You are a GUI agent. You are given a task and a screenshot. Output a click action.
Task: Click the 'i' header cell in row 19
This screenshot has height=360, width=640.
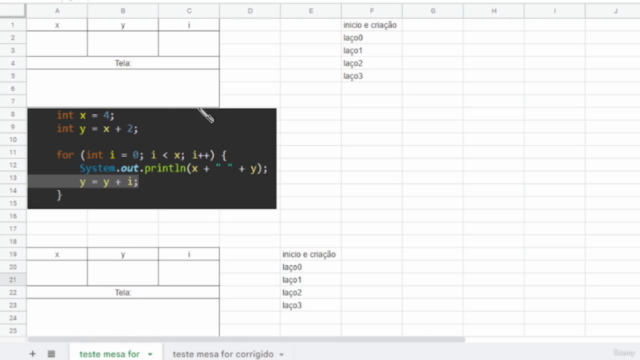(189, 254)
